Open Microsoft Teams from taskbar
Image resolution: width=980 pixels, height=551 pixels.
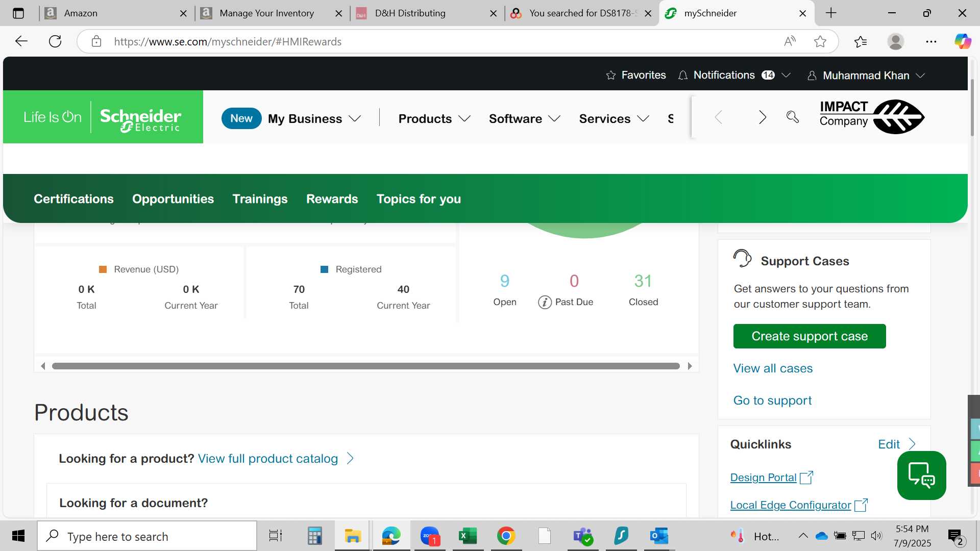pyautogui.click(x=582, y=536)
